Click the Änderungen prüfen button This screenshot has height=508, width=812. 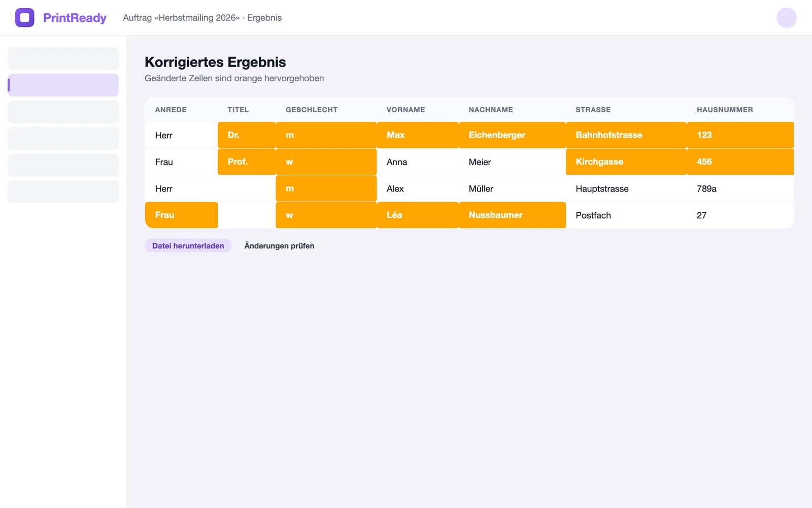click(x=279, y=246)
